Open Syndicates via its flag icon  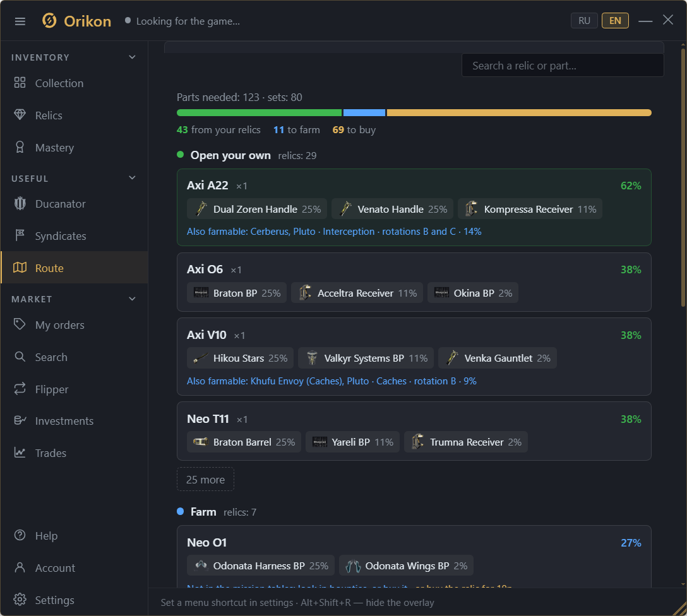click(20, 235)
